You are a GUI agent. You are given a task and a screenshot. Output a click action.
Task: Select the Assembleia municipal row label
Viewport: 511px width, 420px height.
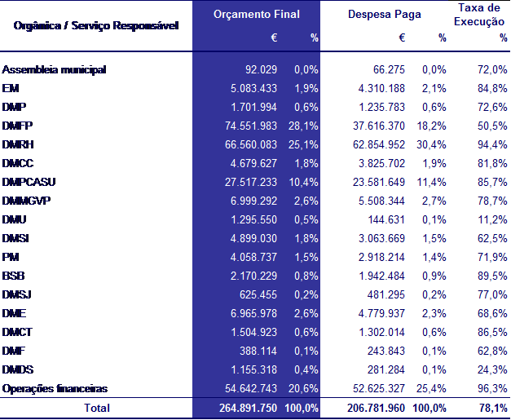pyautogui.click(x=54, y=69)
